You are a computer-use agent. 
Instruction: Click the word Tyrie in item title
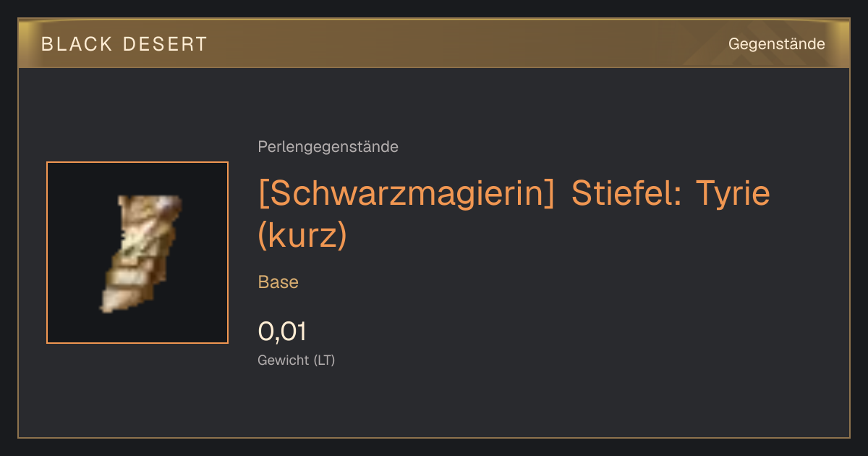(732, 194)
